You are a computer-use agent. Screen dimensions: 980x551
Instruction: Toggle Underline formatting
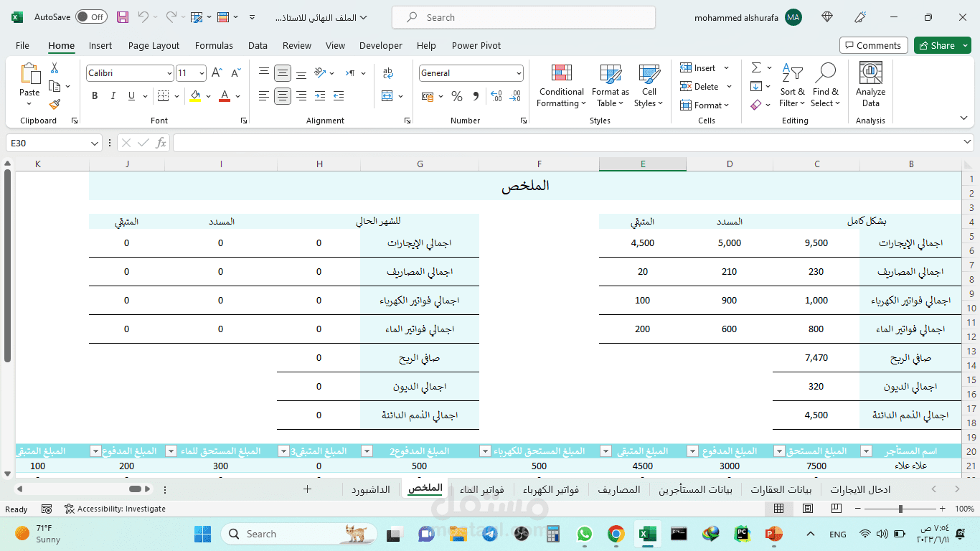click(131, 96)
